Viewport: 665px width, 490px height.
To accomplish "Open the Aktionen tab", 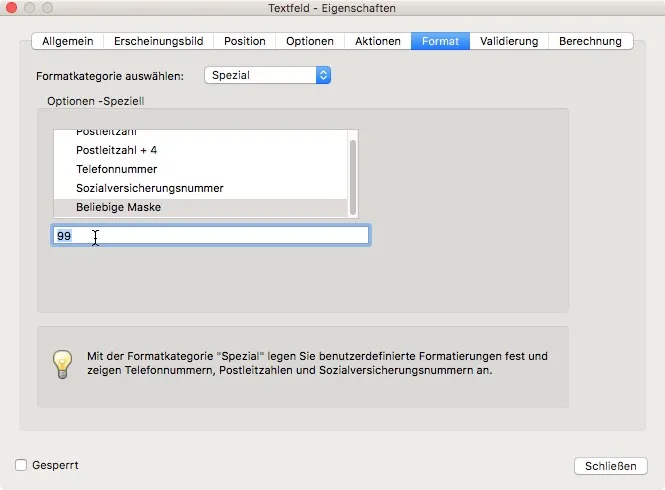I will pyautogui.click(x=377, y=41).
